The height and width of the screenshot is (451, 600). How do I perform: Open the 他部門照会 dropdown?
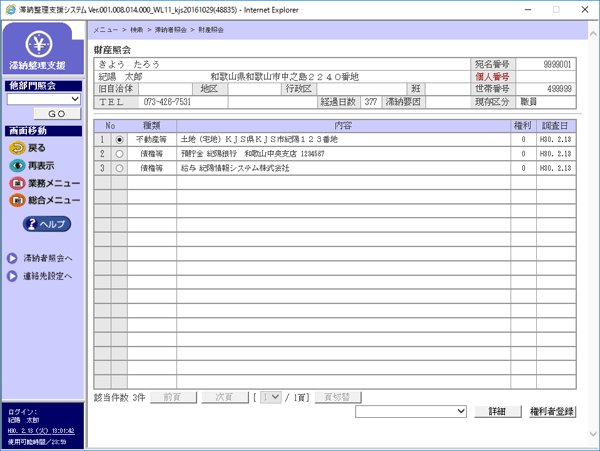coord(43,99)
